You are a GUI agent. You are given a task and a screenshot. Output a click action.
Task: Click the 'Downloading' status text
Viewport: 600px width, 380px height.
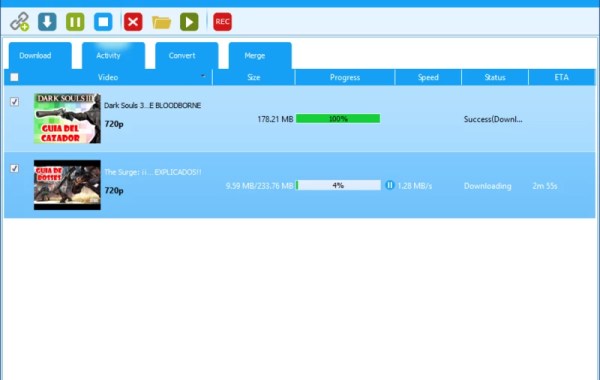[488, 186]
